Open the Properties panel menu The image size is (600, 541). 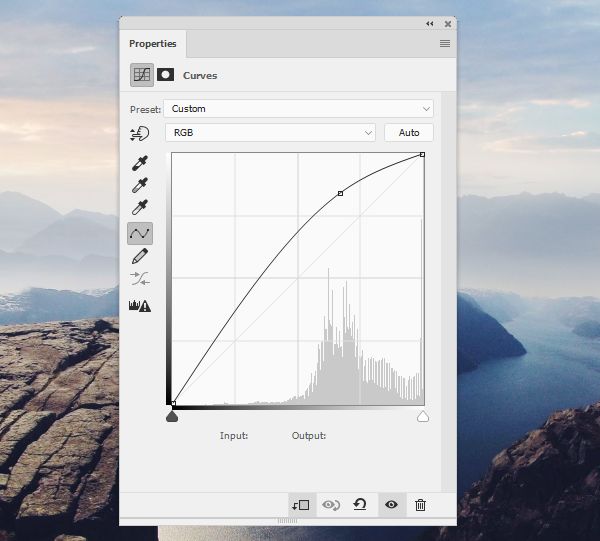click(445, 44)
